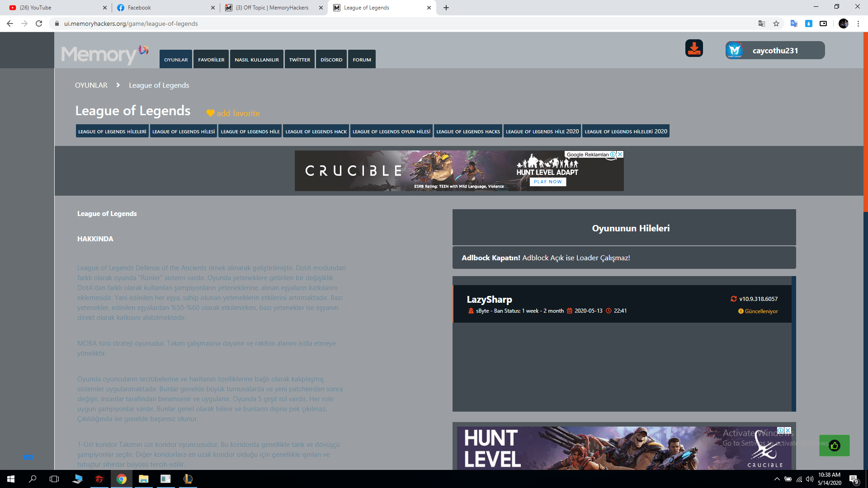Open the FORUM nav item
Screen dimensions: 868x488
(x=362, y=59)
